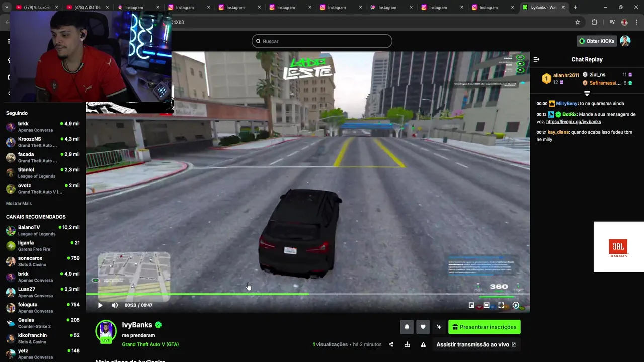This screenshot has width=644, height=362.
Task: Play the clip with the play button
Action: coord(100,305)
